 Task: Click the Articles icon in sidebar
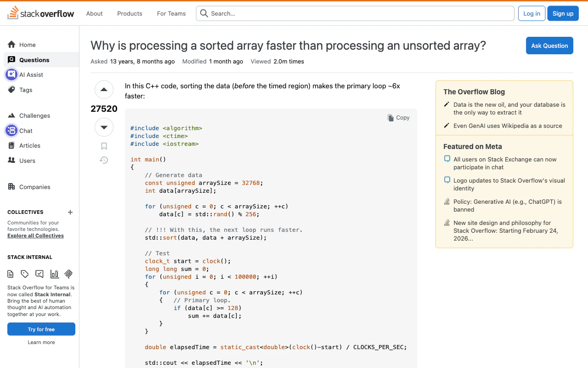click(x=11, y=145)
